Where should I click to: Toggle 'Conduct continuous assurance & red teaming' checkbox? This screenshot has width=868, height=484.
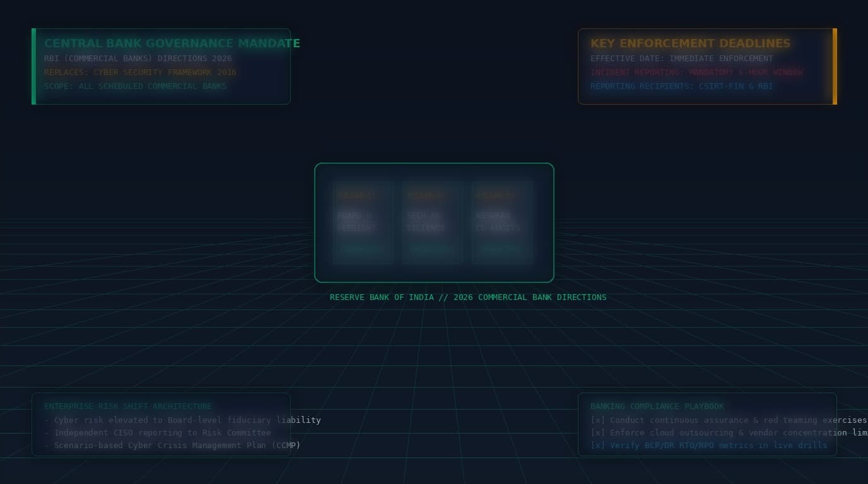[597, 420]
